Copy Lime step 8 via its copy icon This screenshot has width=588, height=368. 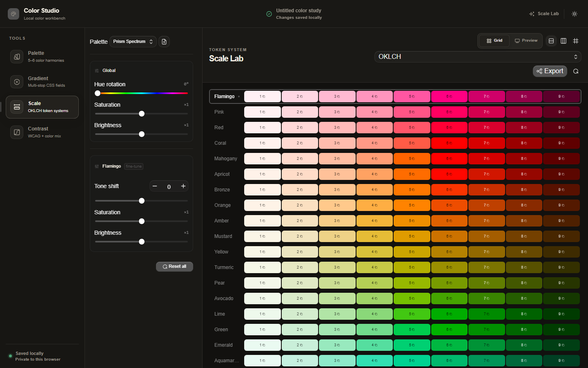tap(526, 314)
